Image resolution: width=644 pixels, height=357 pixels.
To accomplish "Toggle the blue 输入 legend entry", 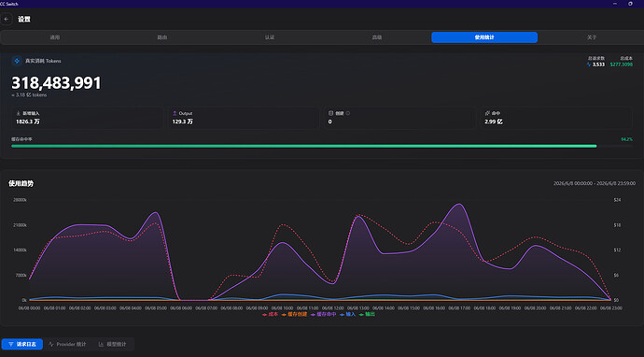I will click(347, 314).
